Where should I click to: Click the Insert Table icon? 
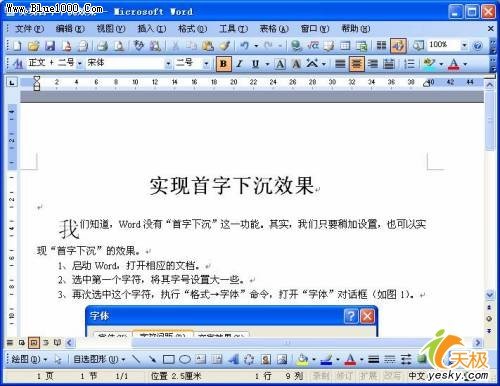point(345,46)
